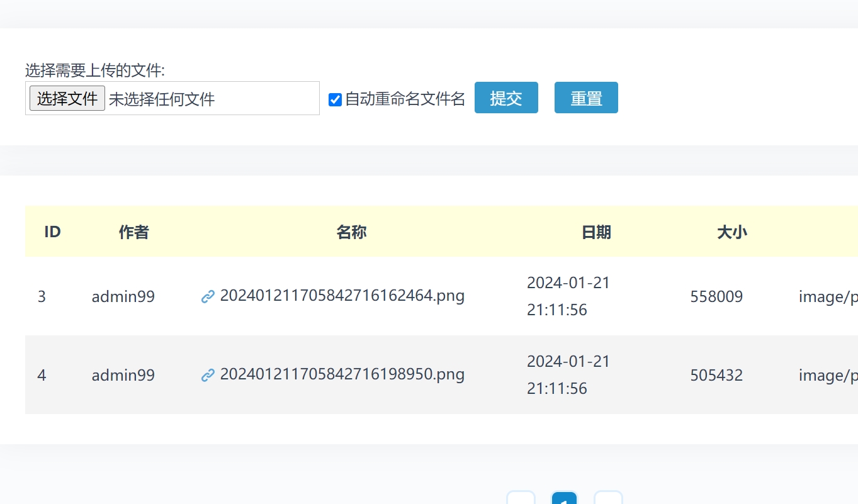Select current page 1 in pagination
The height and width of the screenshot is (504, 858).
pos(565,499)
